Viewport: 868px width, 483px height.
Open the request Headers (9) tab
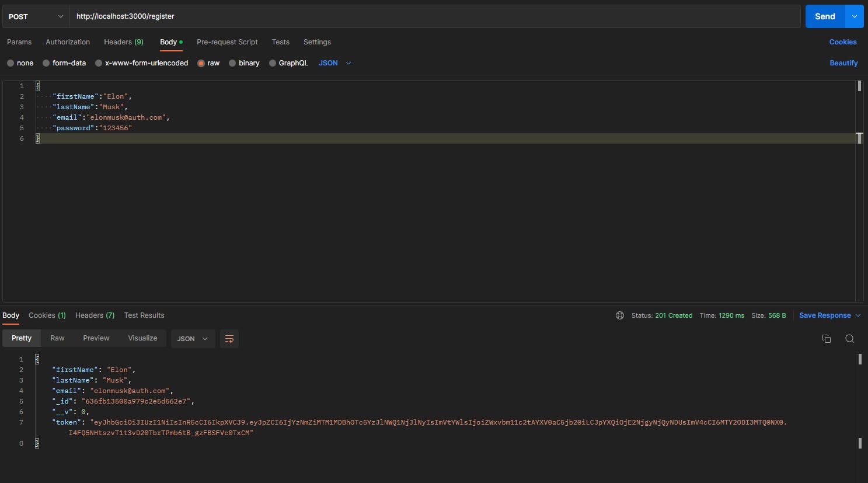(124, 42)
